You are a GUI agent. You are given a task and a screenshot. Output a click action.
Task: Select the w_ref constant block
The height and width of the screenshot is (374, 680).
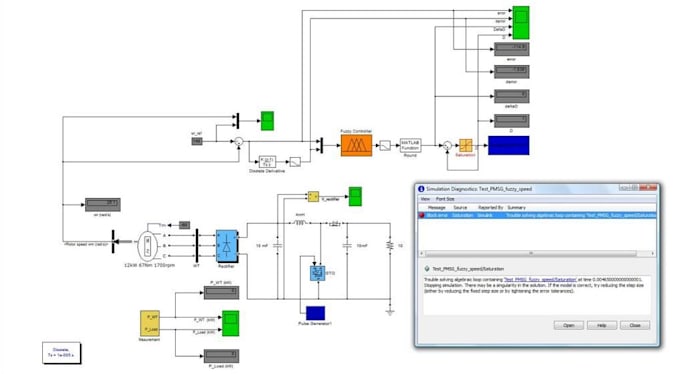coord(197,141)
